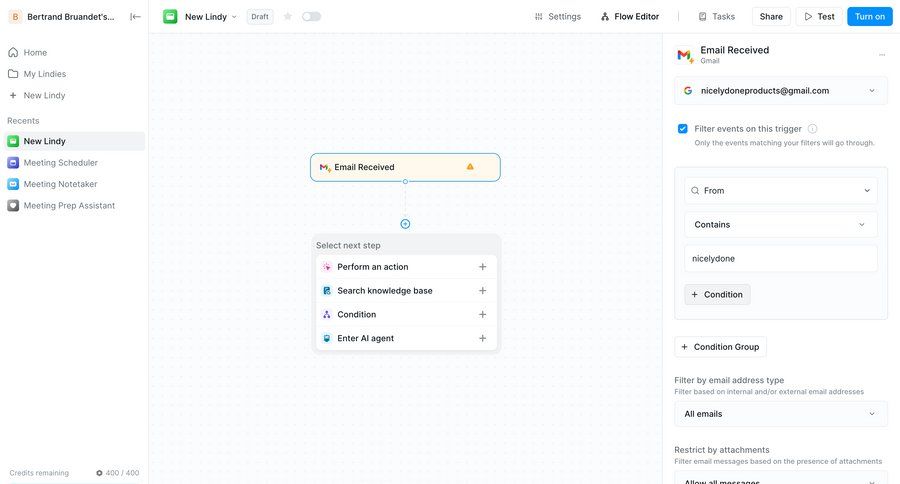Click the plus beside Search knowledge base
900x484 pixels.
click(483, 291)
